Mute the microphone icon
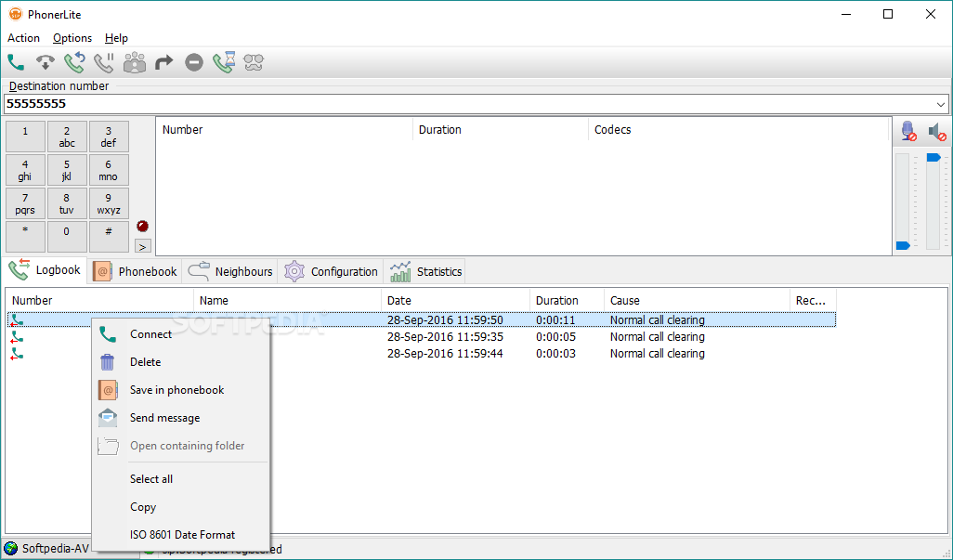Viewport: 953px width, 560px height. pyautogui.click(x=908, y=131)
